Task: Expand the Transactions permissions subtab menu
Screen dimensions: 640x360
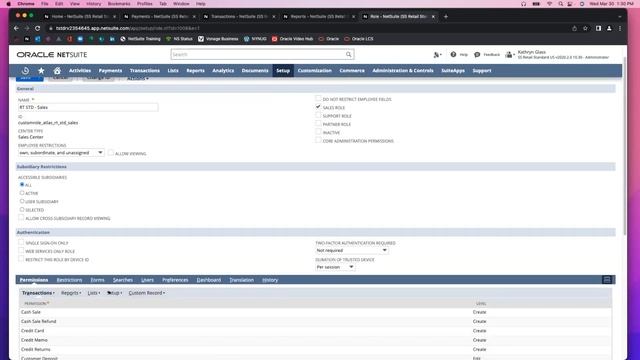Action: click(38, 293)
